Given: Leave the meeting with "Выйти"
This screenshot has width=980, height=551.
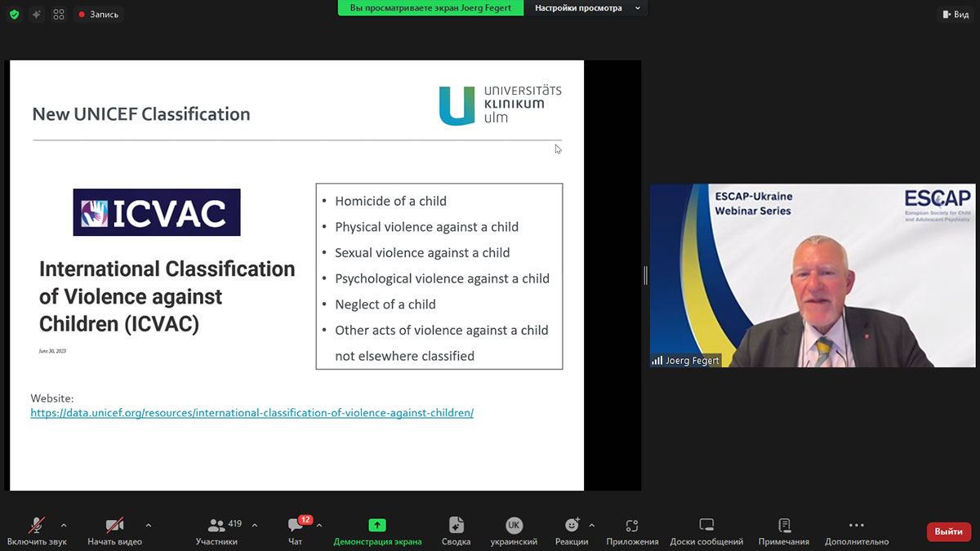Looking at the screenshot, I should tap(949, 531).
